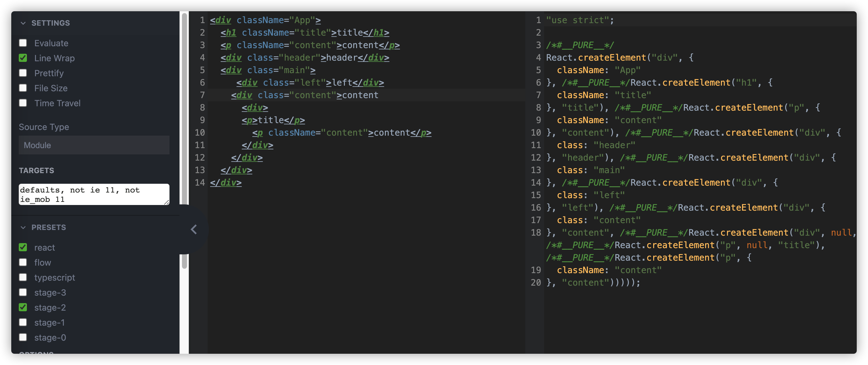Enable the typescript preset

pyautogui.click(x=23, y=277)
